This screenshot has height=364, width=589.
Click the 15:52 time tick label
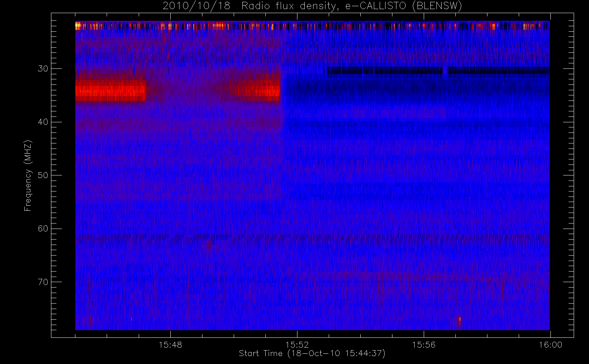pos(297,345)
